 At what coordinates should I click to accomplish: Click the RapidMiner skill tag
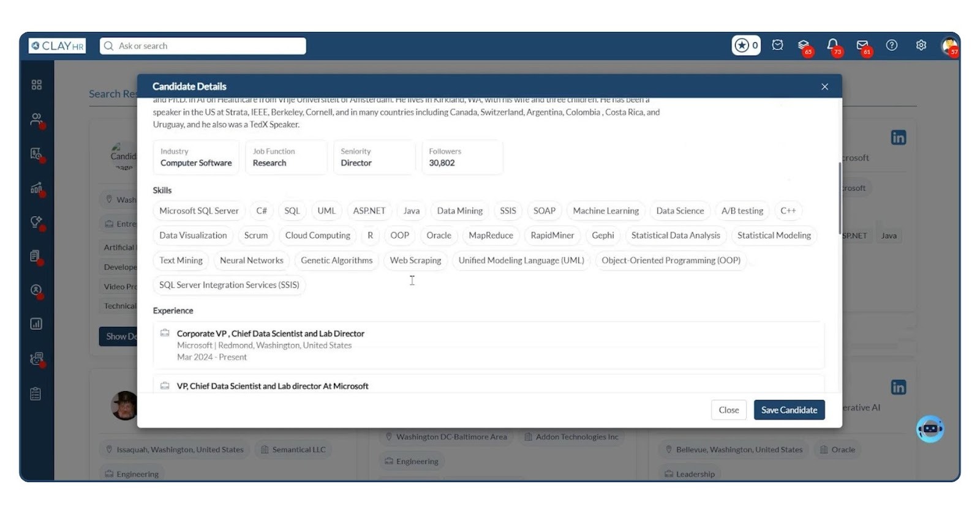[552, 236]
